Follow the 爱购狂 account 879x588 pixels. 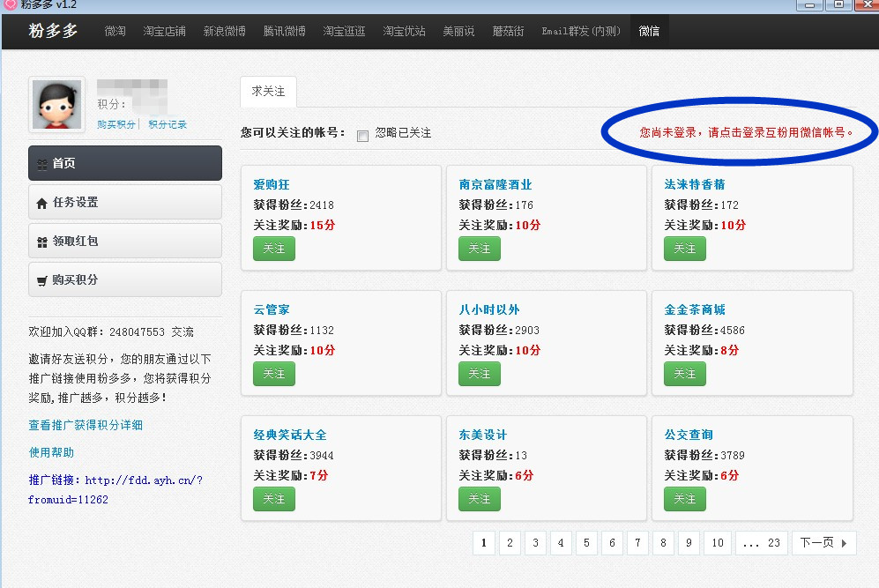[x=274, y=249]
